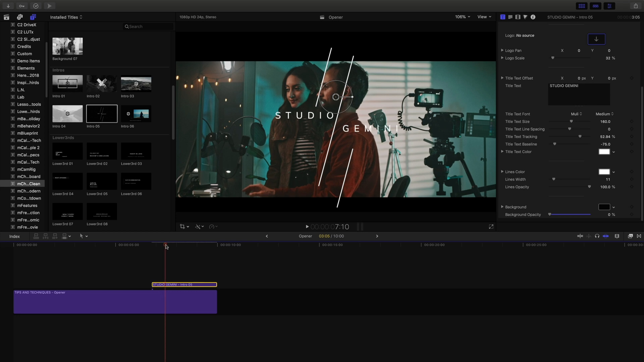Open the retime speedometer popup

point(213,227)
